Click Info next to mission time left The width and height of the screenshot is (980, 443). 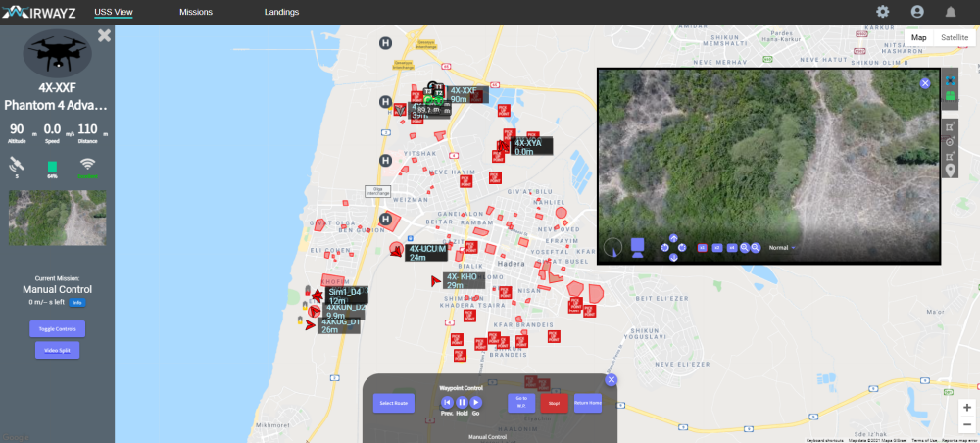77,303
